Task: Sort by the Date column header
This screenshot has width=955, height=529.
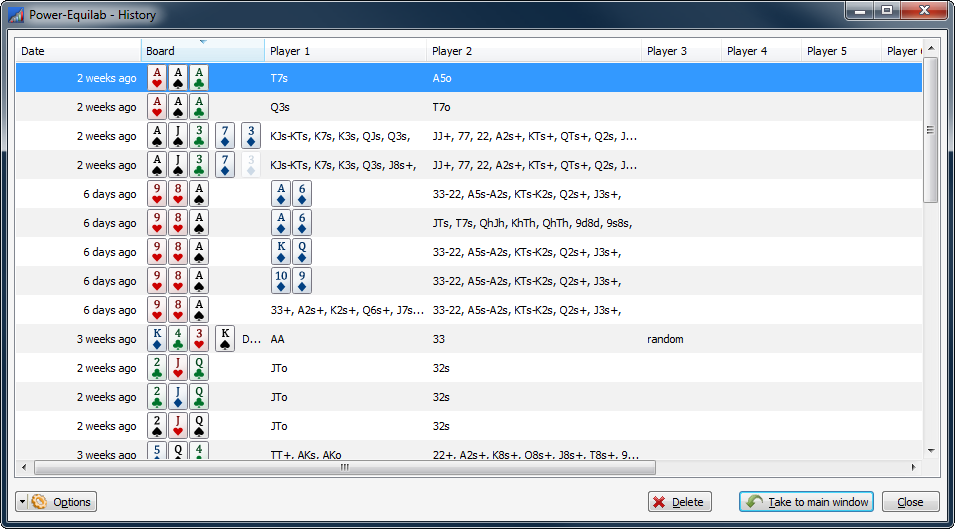Action: 78,51
